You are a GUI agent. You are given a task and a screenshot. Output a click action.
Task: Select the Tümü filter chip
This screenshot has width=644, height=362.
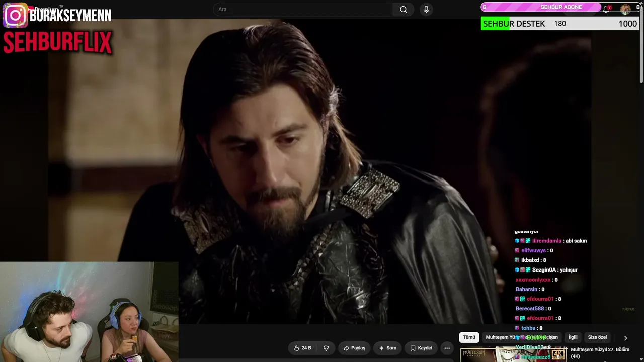[x=469, y=337]
